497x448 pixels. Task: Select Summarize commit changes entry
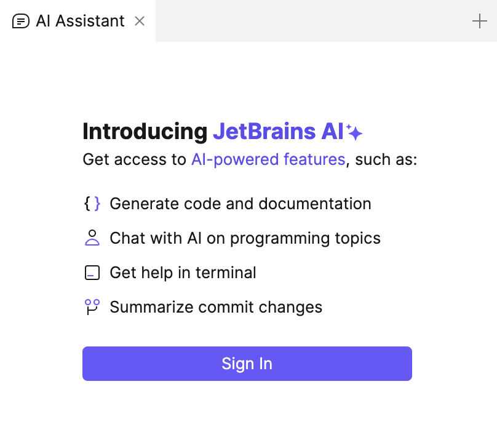click(216, 306)
